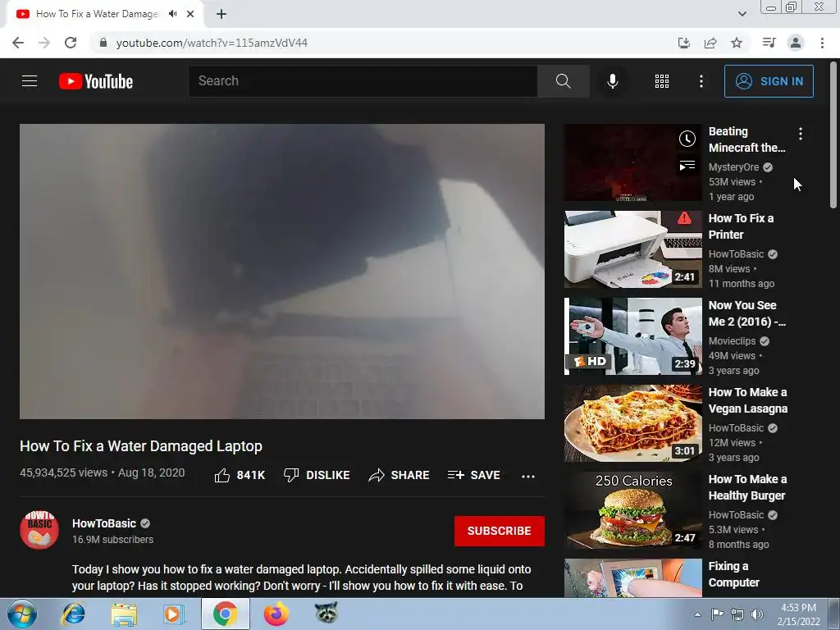Open options menu for Beating Minecraft video
This screenshot has height=630, width=840.
(801, 134)
